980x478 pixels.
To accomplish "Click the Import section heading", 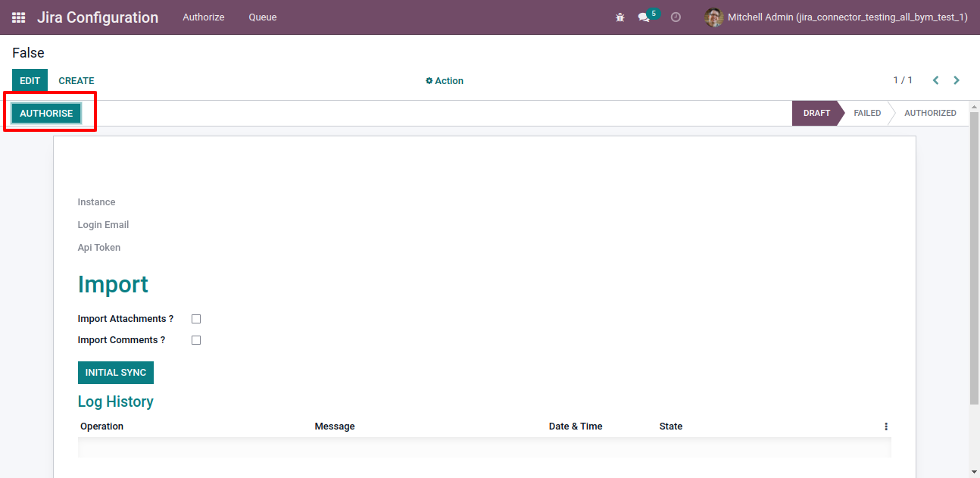I will click(113, 285).
